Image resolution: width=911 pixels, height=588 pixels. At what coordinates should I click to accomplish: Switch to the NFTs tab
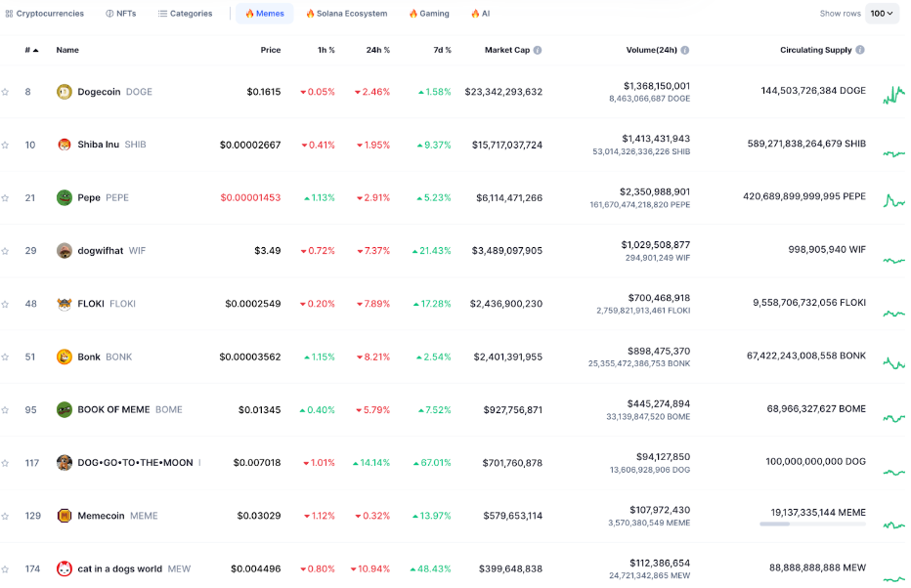coord(121,14)
